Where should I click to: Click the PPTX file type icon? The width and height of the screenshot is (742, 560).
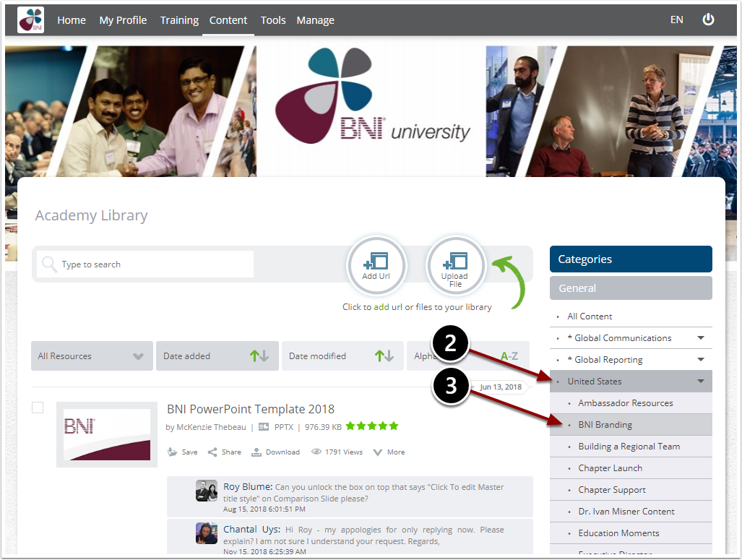[x=264, y=427]
